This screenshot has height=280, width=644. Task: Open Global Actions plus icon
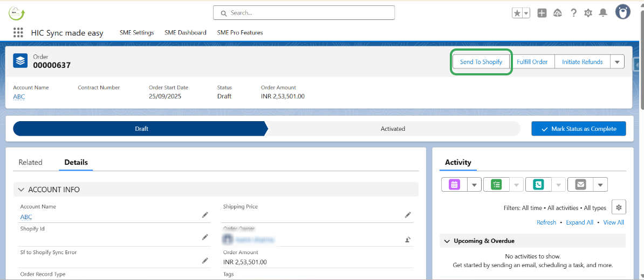pyautogui.click(x=542, y=13)
